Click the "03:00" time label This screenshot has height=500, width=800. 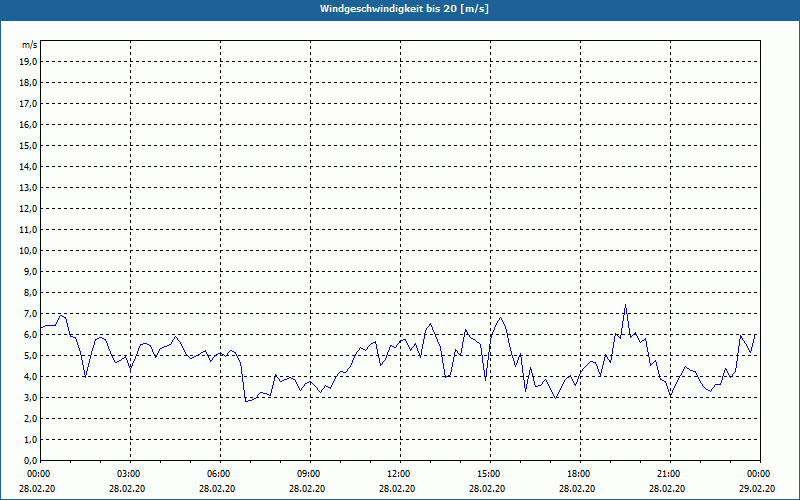127,474
